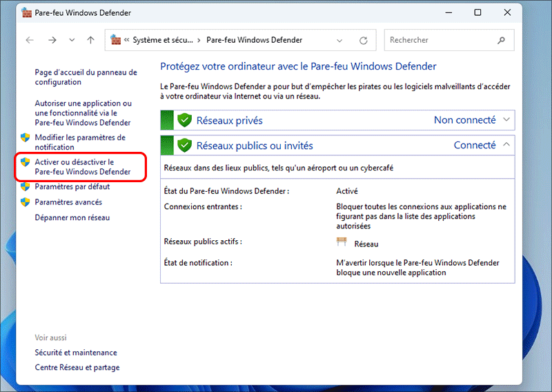The image size is (552, 392).
Task: Click the Protégez votre ordinateur page heading
Action: tap(298, 66)
